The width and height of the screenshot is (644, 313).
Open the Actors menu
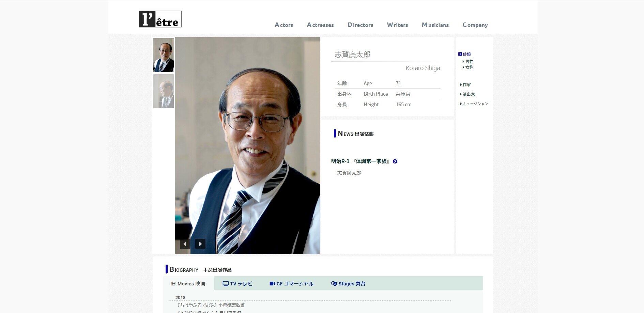[x=284, y=25]
